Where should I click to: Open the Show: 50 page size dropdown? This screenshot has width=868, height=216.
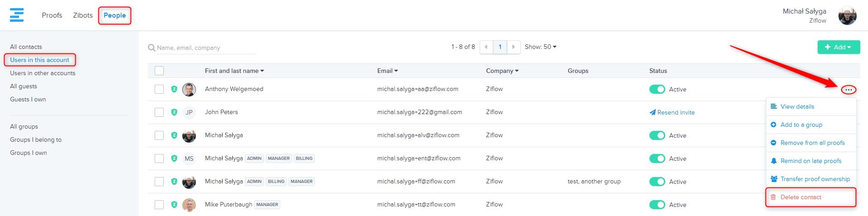coord(541,47)
